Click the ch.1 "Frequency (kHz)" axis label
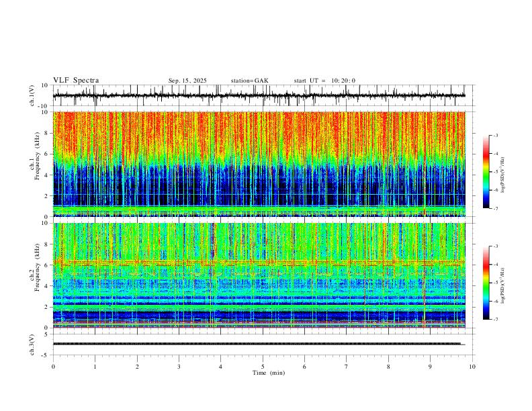 pyautogui.click(x=38, y=156)
